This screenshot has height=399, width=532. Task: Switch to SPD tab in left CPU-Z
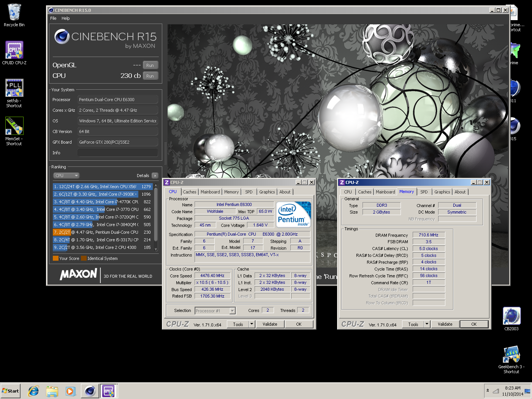coord(249,192)
